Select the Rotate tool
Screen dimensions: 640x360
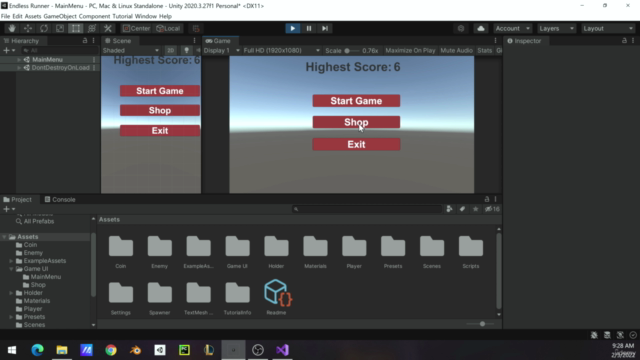[44, 28]
